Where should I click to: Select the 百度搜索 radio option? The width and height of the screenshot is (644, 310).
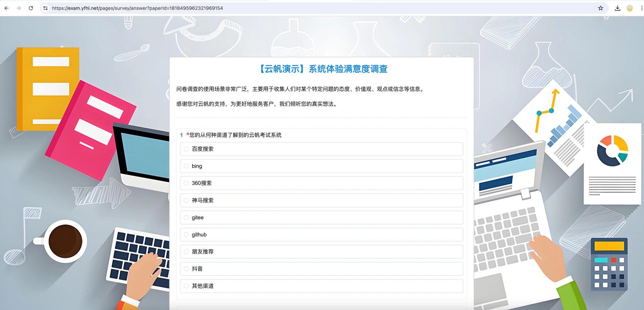click(x=322, y=149)
